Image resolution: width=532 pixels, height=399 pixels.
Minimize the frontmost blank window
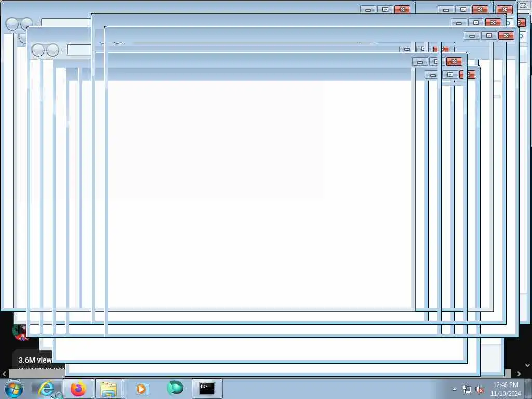click(x=472, y=35)
